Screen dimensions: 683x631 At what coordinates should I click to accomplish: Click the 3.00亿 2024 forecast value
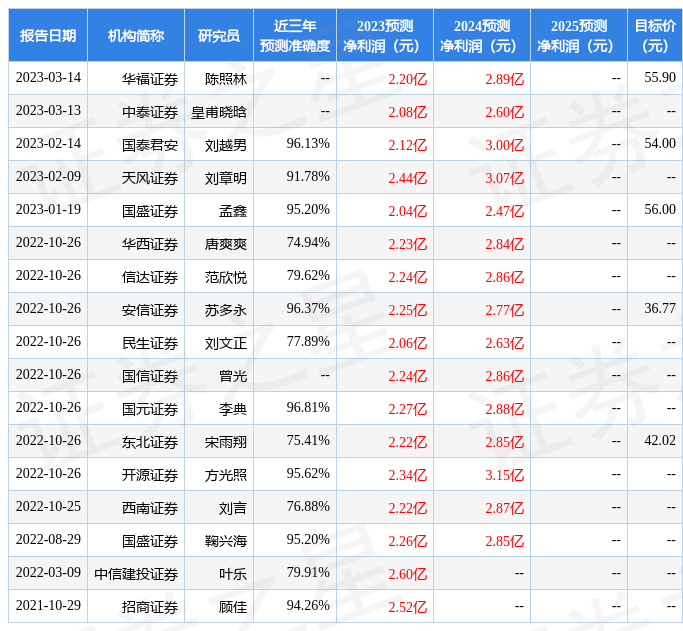[x=505, y=145]
